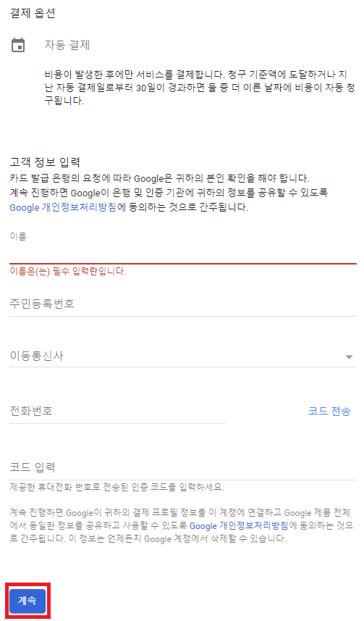Click the 고객 정보 입력 section heading
This screenshot has height=621, width=364.
(x=45, y=162)
